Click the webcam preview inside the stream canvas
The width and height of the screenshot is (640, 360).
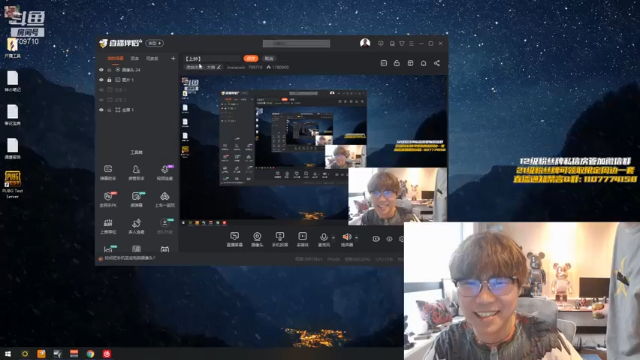click(398, 196)
